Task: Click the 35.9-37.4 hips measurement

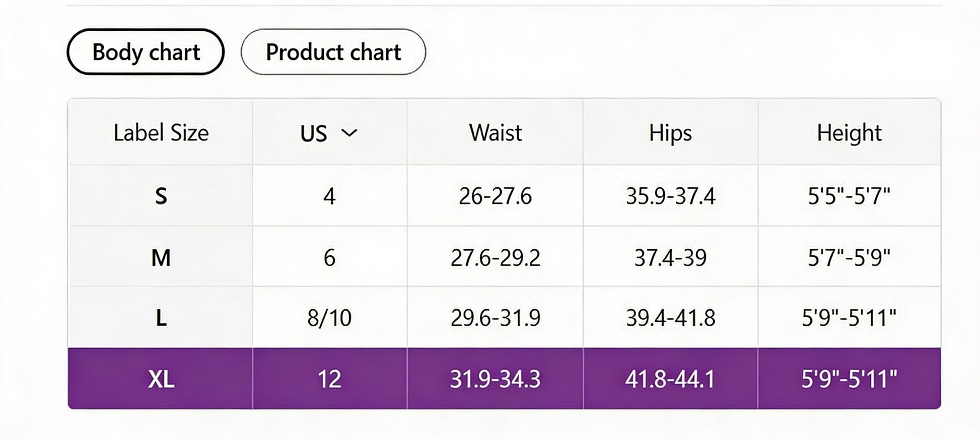Action: coord(670,196)
